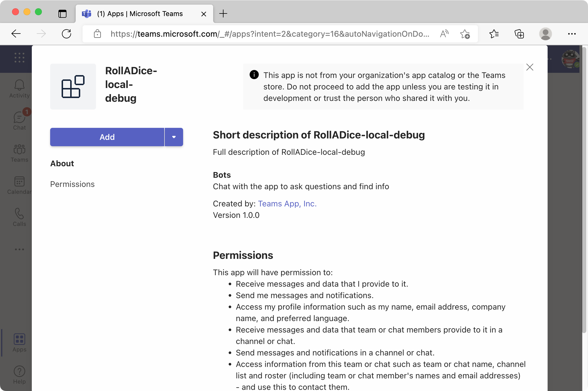588x391 pixels.
Task: Open more sidebar options via ellipsis
Action: [x=19, y=249]
